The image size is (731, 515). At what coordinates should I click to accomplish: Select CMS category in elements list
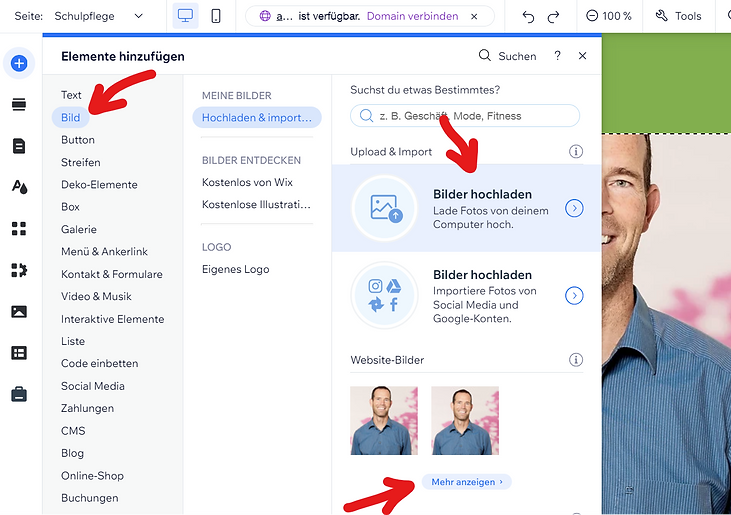coord(73,431)
